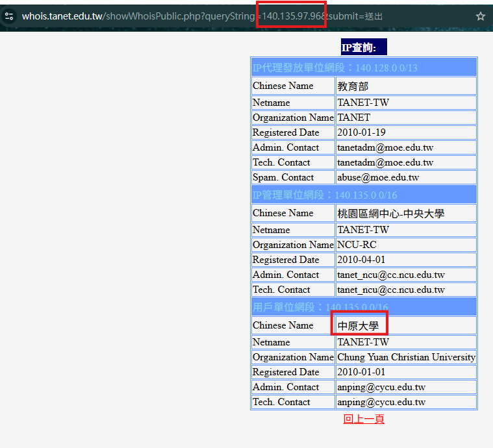
Task: Select the 教育部 cell
Action: pyautogui.click(x=406, y=86)
